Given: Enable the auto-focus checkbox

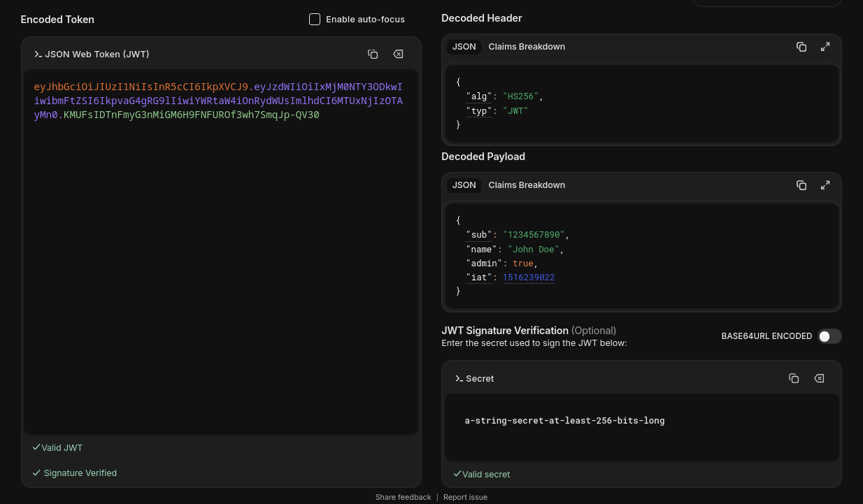Looking at the screenshot, I should [315, 20].
